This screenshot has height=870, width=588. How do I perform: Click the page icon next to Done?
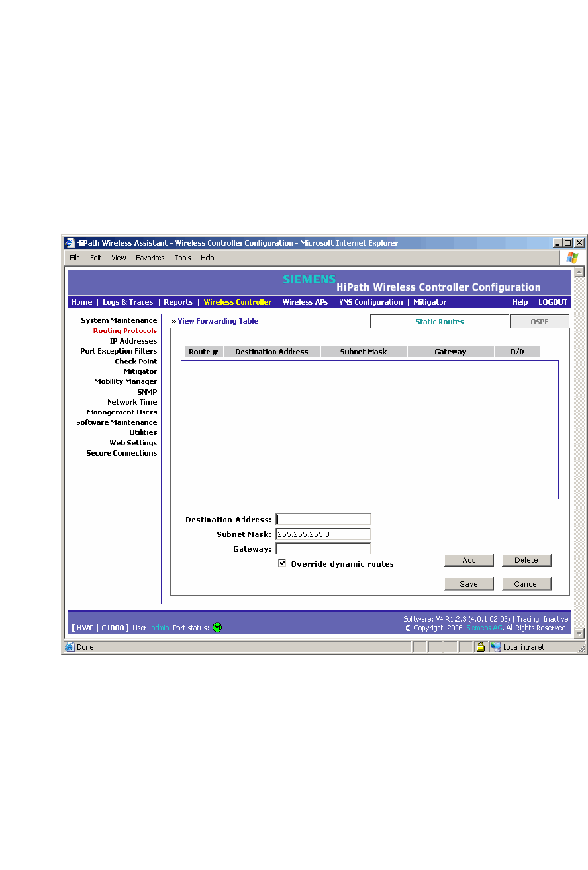coord(70,647)
